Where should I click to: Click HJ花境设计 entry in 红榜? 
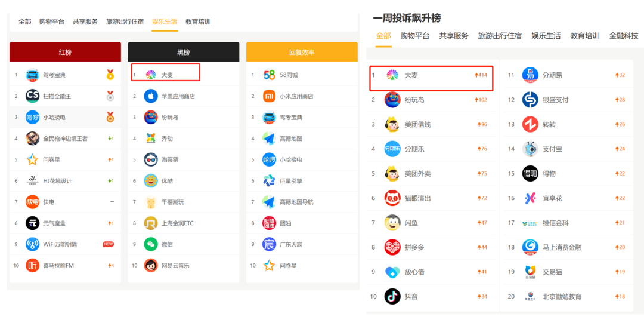(x=66, y=180)
